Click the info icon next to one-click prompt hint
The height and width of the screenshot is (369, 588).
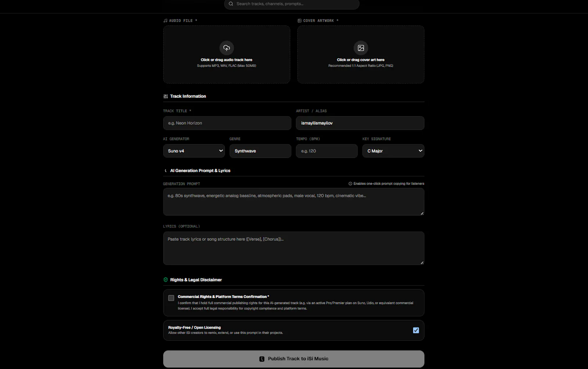pyautogui.click(x=350, y=184)
